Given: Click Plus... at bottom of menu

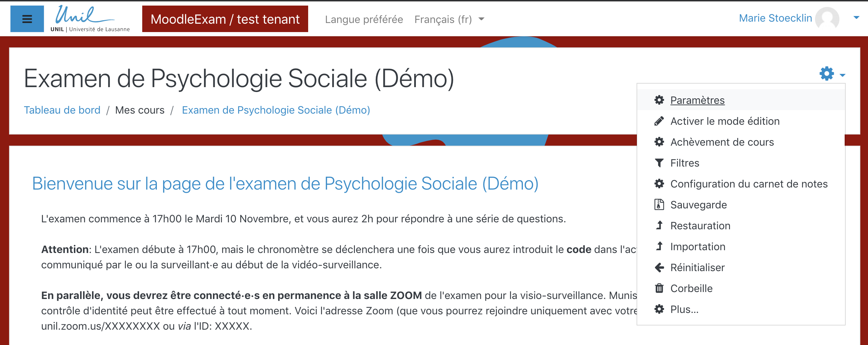Looking at the screenshot, I should pos(684,309).
